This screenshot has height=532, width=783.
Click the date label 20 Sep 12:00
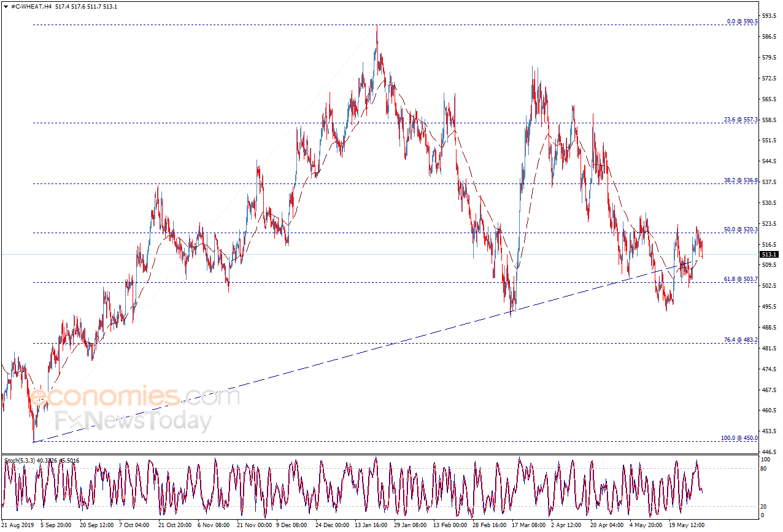97,525
